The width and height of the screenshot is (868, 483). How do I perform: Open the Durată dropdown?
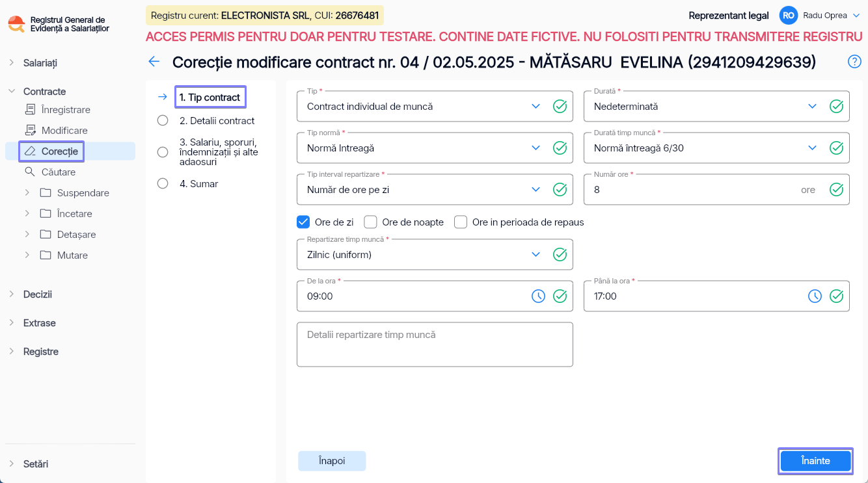point(813,107)
